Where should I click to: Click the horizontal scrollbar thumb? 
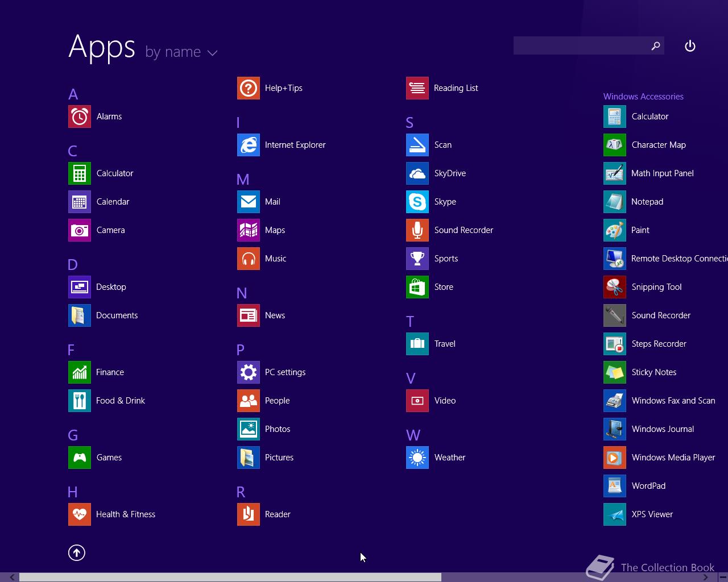click(x=230, y=577)
